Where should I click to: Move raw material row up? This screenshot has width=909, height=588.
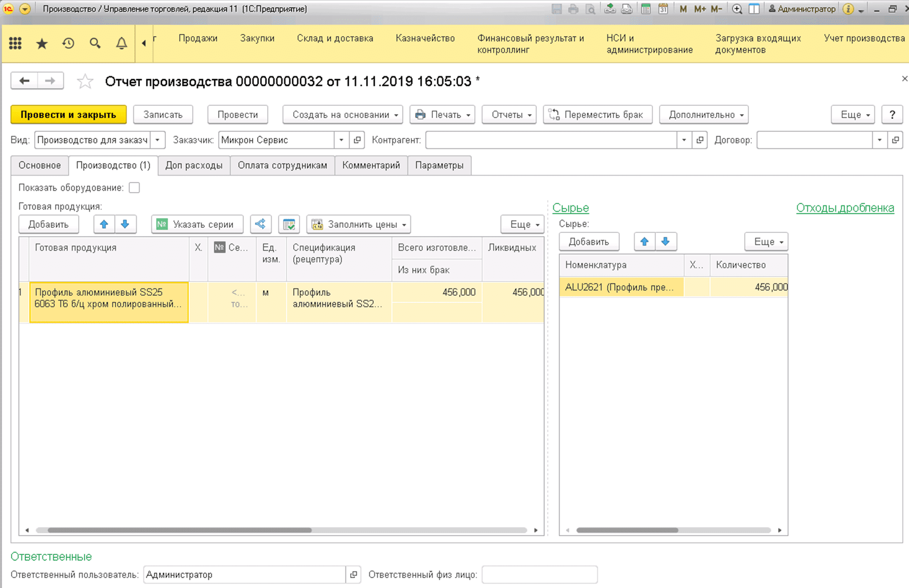click(x=645, y=242)
